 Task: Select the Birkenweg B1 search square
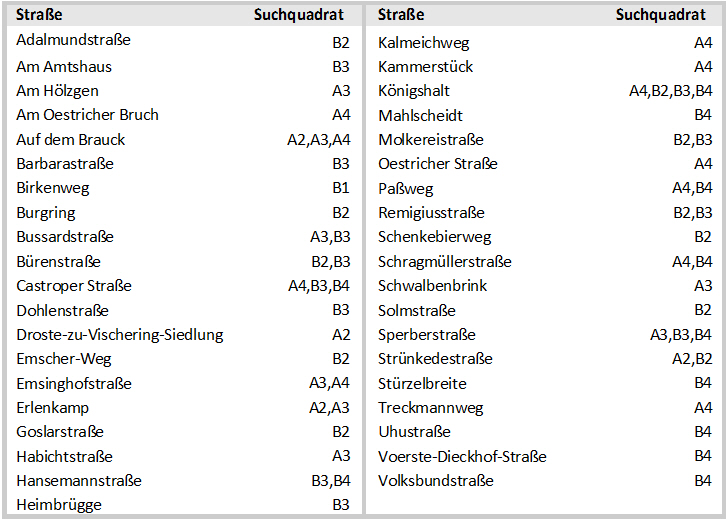click(x=340, y=188)
